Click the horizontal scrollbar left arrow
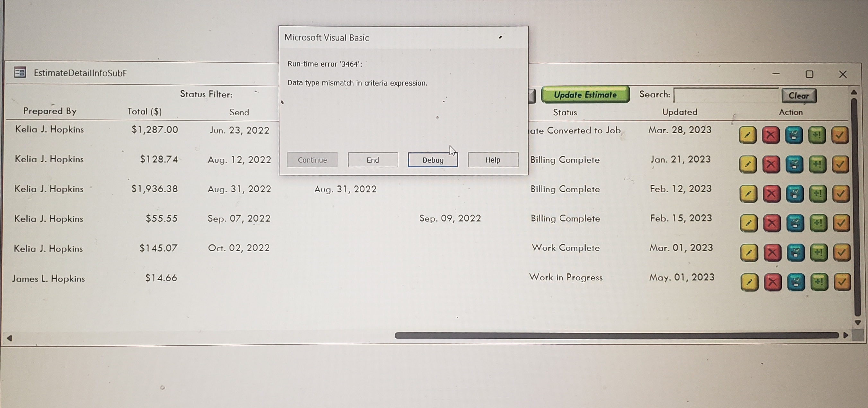Screen dimensions: 868x408 pyautogui.click(x=9, y=338)
